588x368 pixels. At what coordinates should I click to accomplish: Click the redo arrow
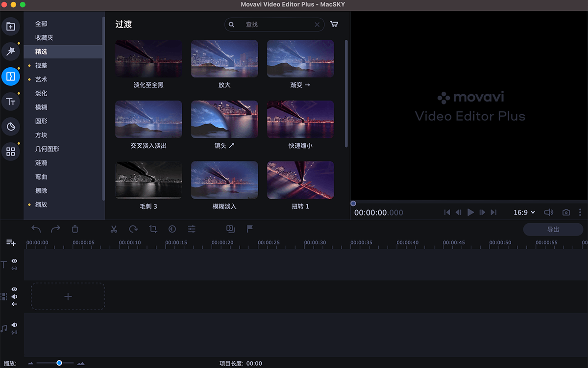tap(55, 229)
